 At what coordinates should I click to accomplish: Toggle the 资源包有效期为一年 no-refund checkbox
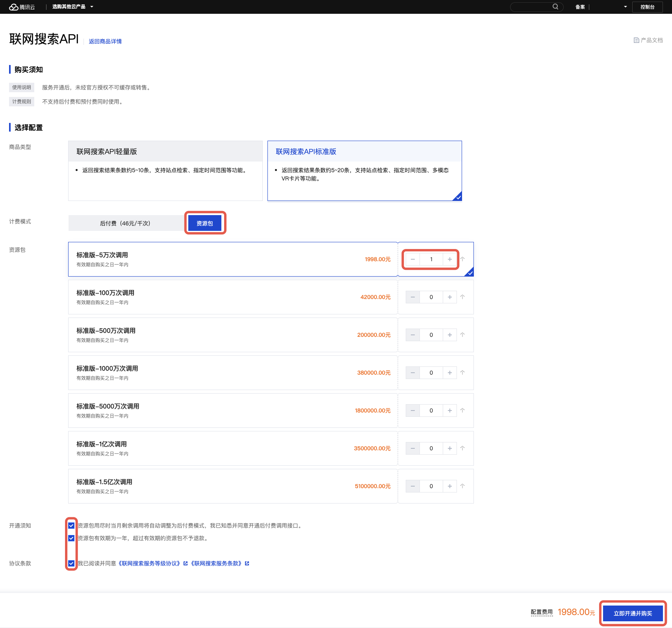click(x=71, y=538)
